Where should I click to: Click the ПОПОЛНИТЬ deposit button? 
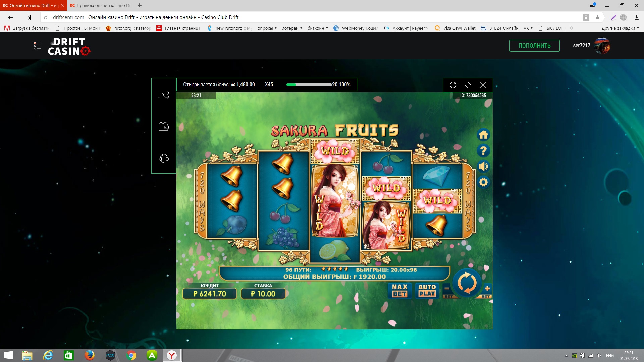[534, 46]
